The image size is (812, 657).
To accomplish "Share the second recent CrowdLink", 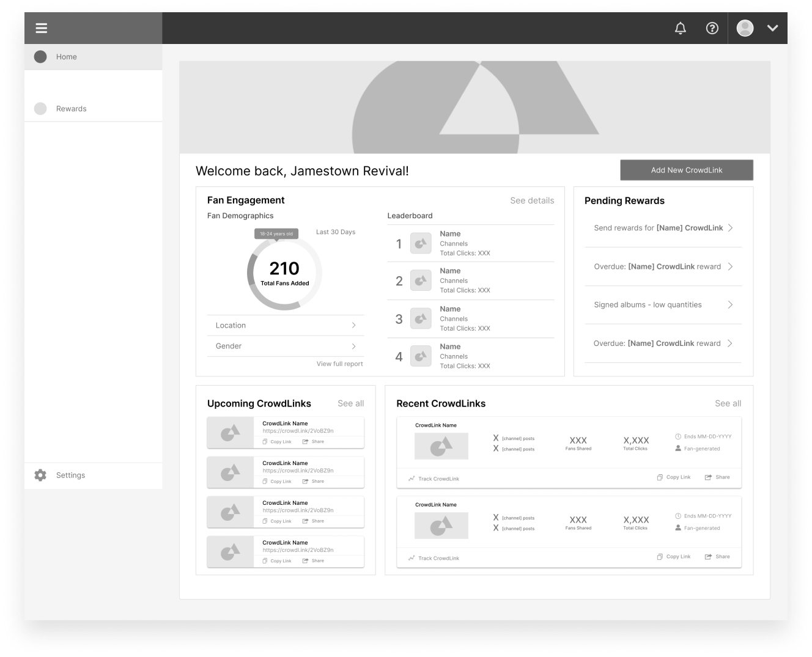I will tap(717, 557).
